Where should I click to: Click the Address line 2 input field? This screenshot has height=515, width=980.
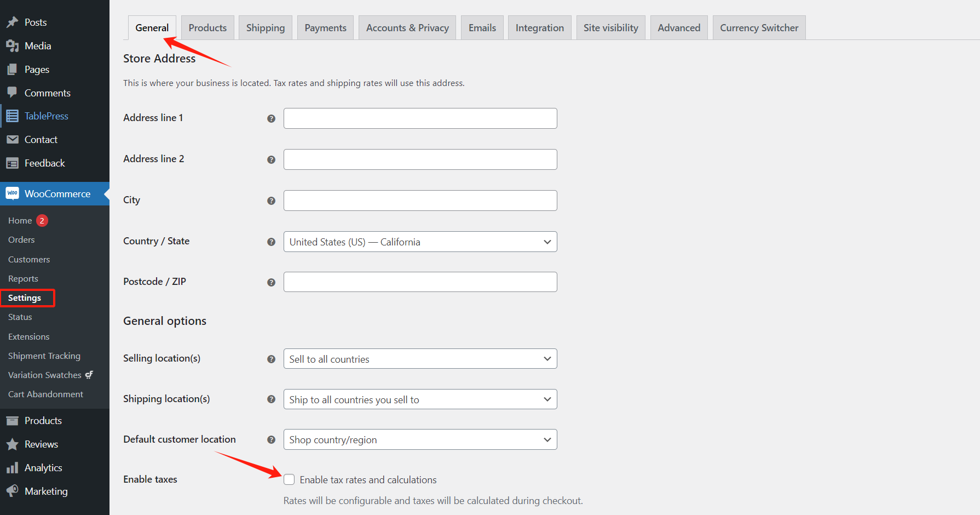coord(420,159)
